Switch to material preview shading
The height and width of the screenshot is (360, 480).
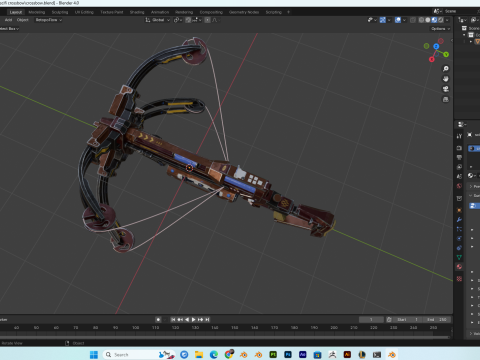pyautogui.click(x=434, y=20)
